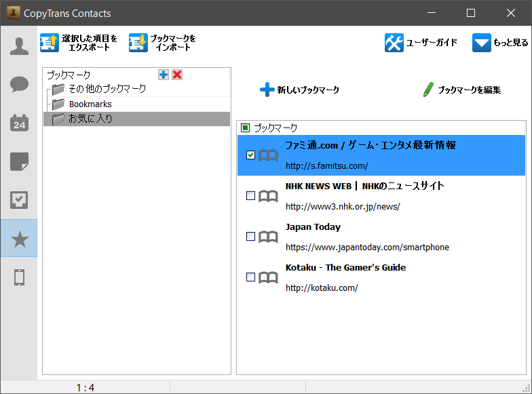Click http://s.famitsu.com/ URL text
The width and height of the screenshot is (532, 394).
click(x=327, y=165)
